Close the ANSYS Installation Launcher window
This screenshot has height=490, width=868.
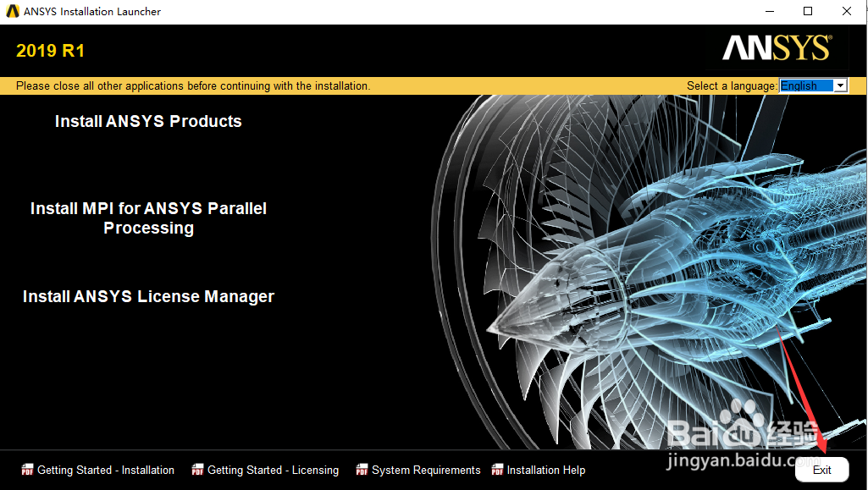point(847,11)
